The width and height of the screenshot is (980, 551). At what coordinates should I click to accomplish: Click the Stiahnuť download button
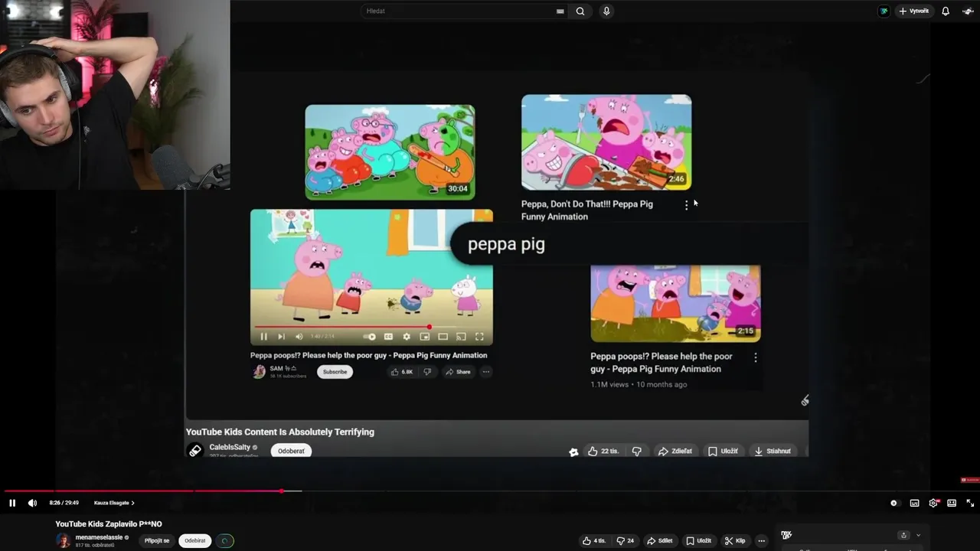click(773, 452)
